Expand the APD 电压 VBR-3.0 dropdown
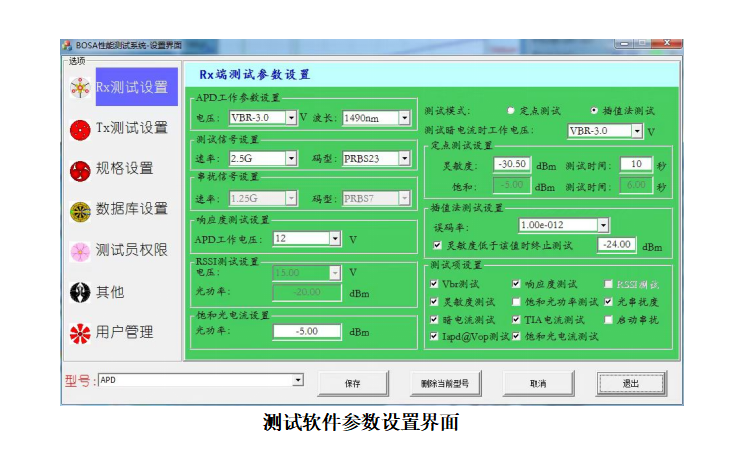The height and width of the screenshot is (461, 750). [291, 118]
